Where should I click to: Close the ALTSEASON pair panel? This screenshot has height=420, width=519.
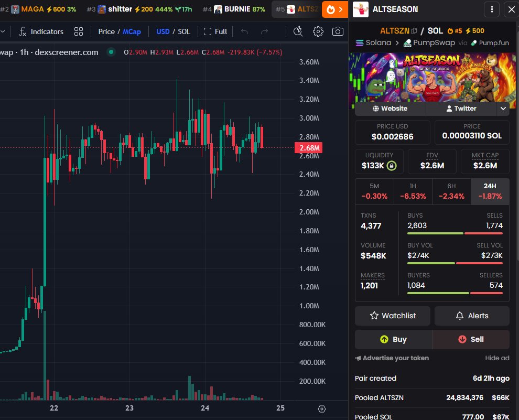tap(511, 9)
